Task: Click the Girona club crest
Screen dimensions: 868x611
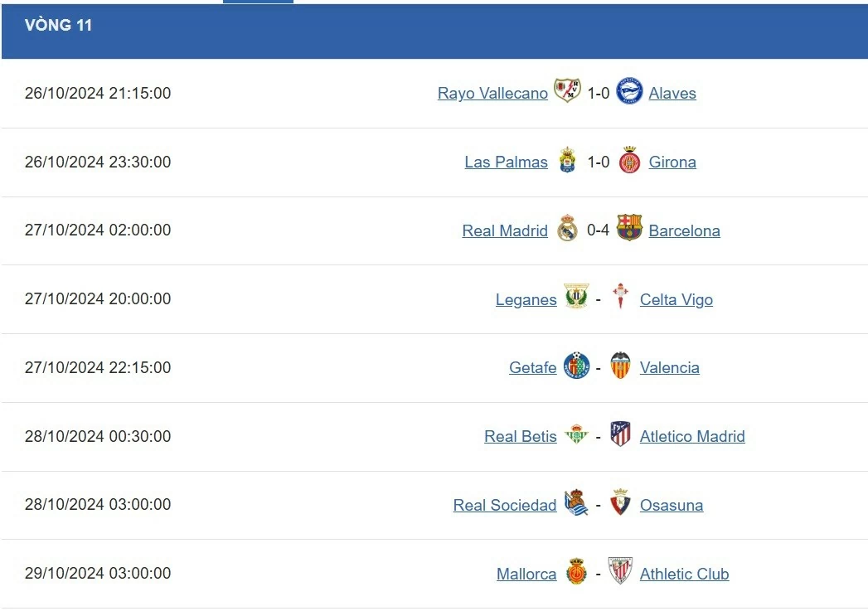Action: pyautogui.click(x=629, y=161)
